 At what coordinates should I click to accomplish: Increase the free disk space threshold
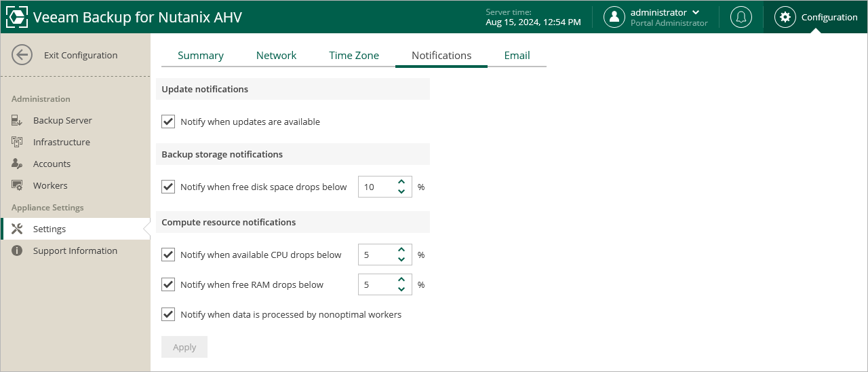pyautogui.click(x=401, y=182)
